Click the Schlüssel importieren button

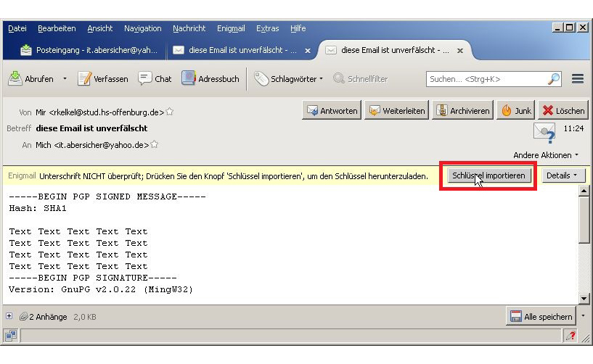pyautogui.click(x=488, y=175)
